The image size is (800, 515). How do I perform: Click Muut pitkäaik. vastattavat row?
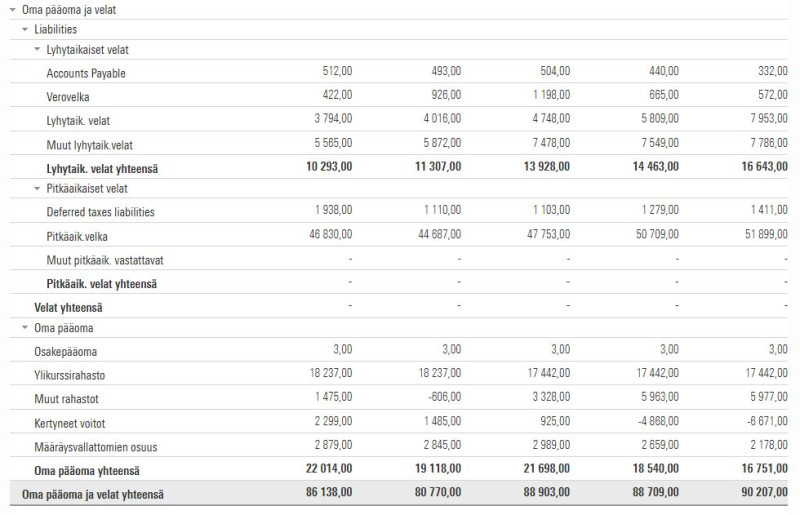(398, 259)
